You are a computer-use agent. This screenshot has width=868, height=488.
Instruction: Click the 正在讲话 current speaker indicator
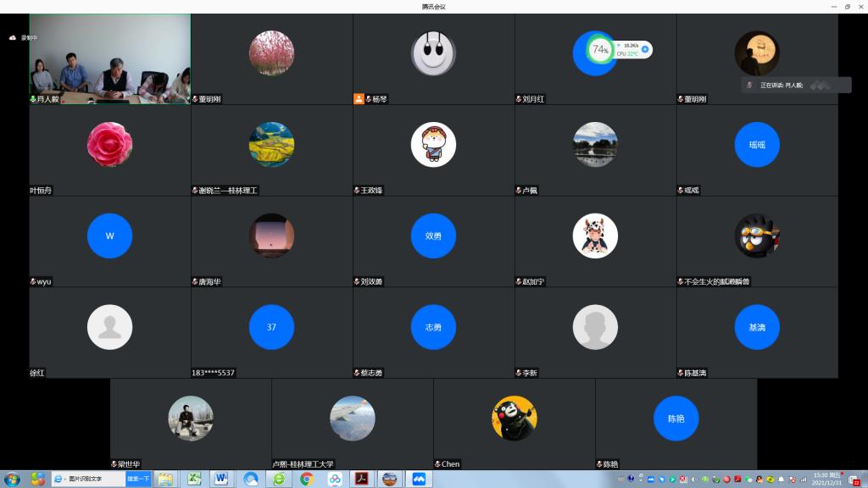(784, 86)
